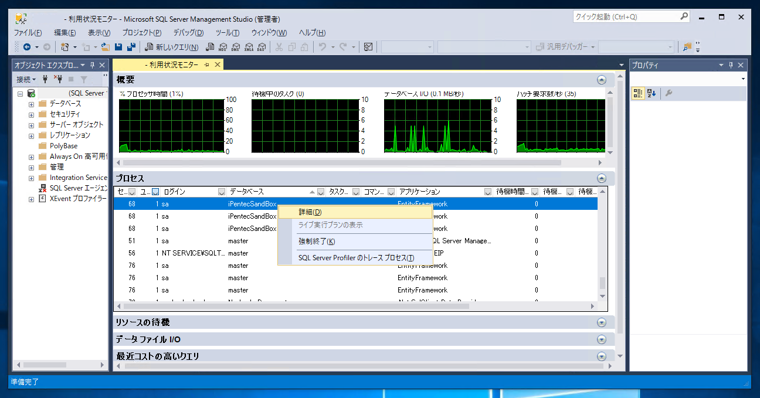The height and width of the screenshot is (398, 760).
Task: Pin the Object Explorer panel
Action: [x=93, y=65]
